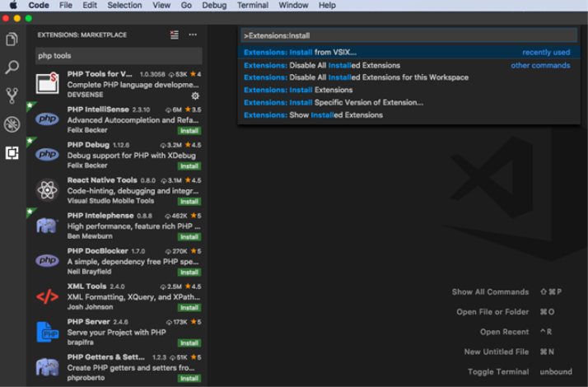Open PHP Server extension title
The width and height of the screenshot is (588, 387).
click(x=88, y=321)
